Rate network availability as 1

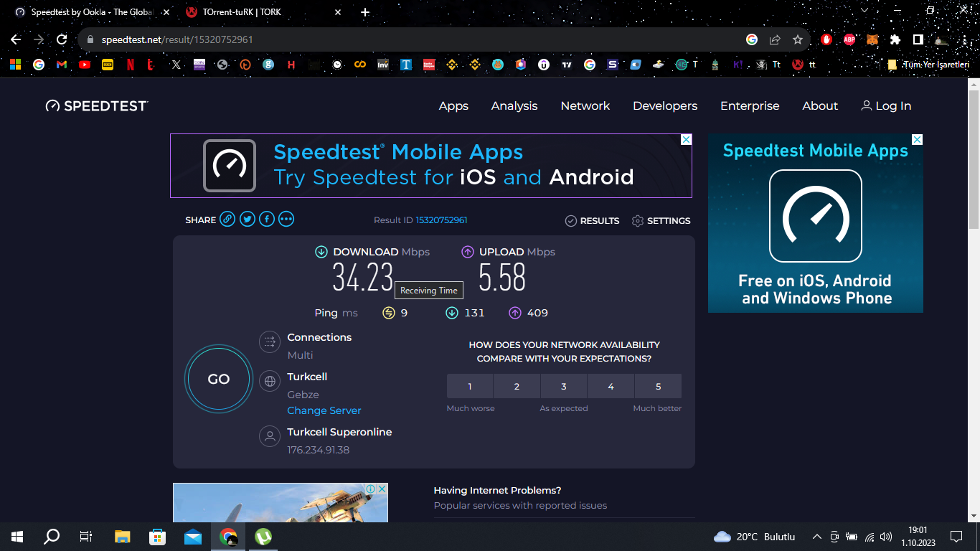point(470,386)
